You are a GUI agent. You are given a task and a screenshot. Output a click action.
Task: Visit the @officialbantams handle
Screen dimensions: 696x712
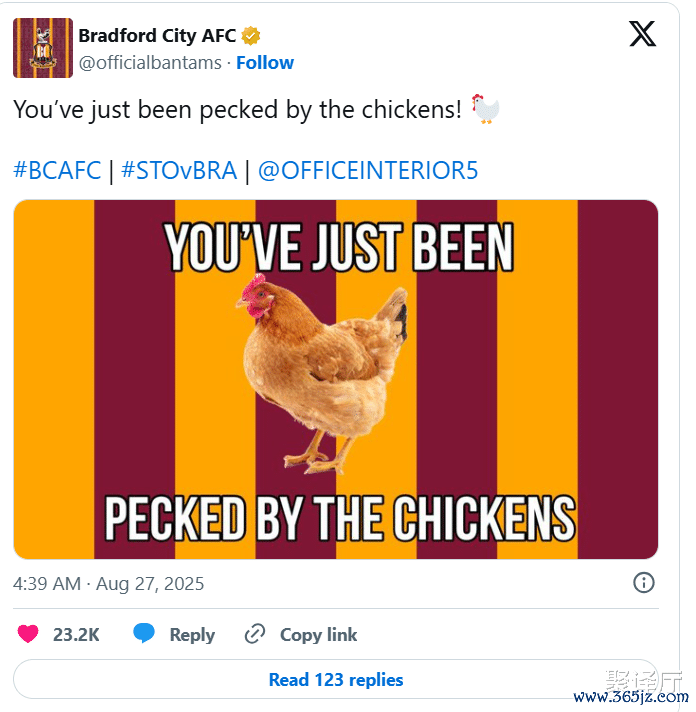coord(150,63)
